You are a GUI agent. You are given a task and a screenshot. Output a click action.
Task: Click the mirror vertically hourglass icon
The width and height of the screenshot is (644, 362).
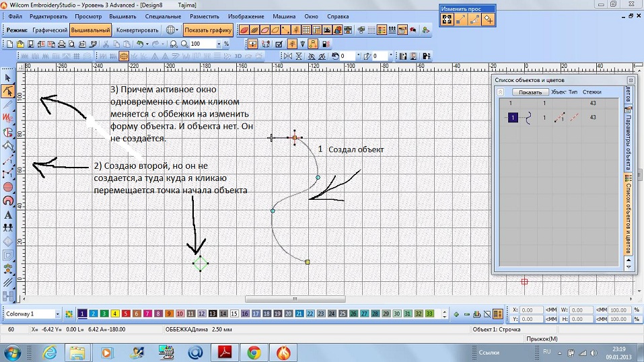tap(299, 57)
